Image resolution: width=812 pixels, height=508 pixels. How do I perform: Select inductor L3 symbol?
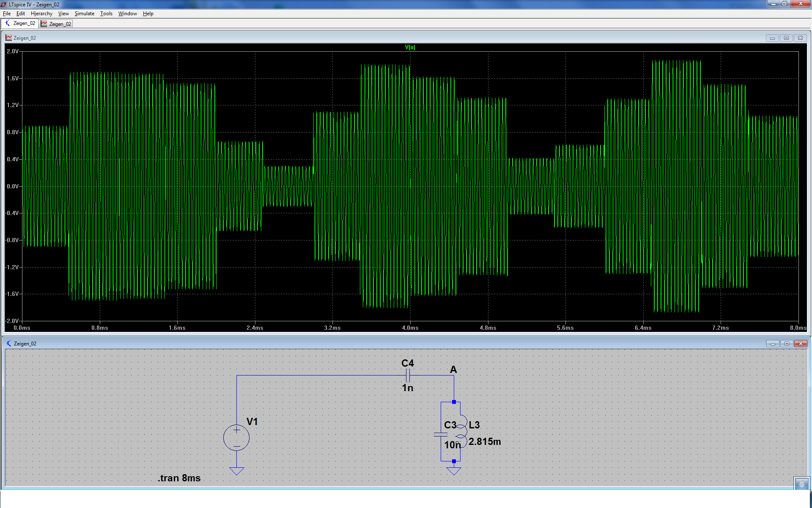[x=461, y=431]
